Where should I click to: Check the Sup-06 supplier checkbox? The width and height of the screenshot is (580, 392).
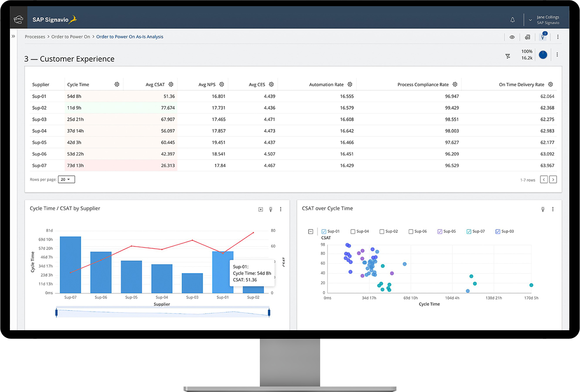pyautogui.click(x=411, y=231)
